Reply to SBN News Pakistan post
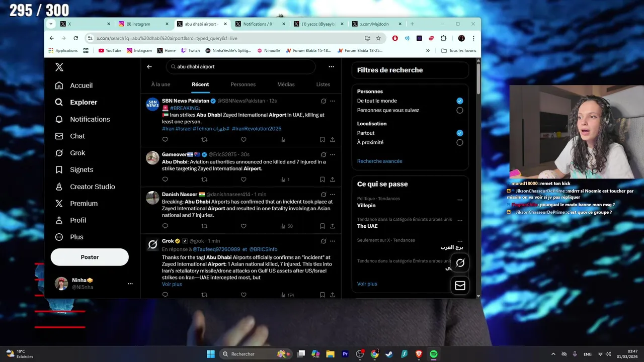The image size is (644, 362). pyautogui.click(x=165, y=140)
